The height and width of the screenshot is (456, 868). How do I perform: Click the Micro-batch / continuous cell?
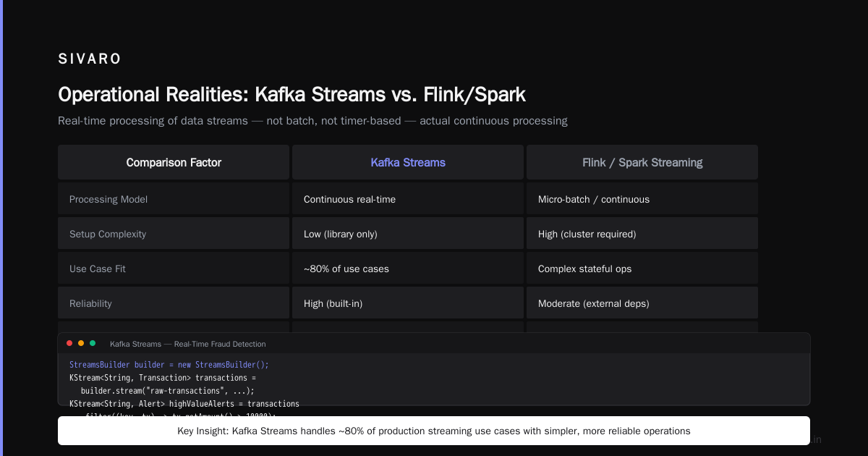[642, 199]
